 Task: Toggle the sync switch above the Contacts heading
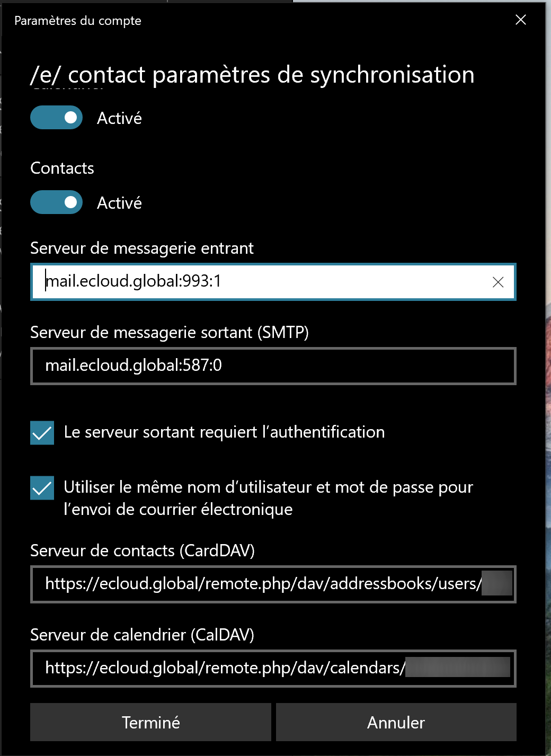[x=56, y=118]
